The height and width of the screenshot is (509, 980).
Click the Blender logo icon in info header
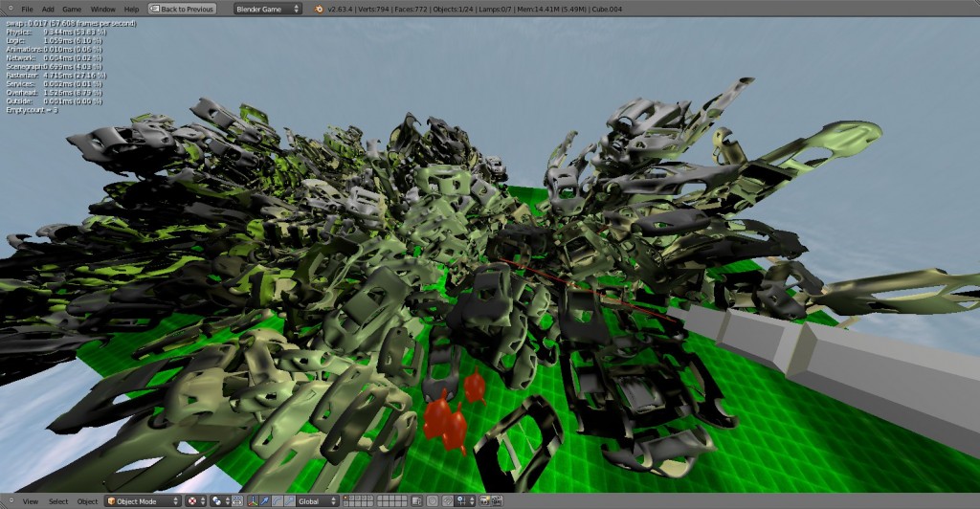tap(319, 9)
